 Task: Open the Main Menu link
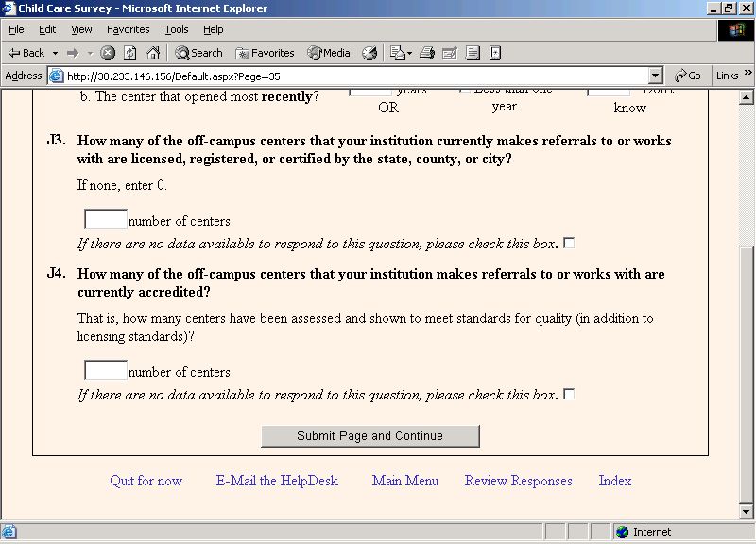point(405,481)
